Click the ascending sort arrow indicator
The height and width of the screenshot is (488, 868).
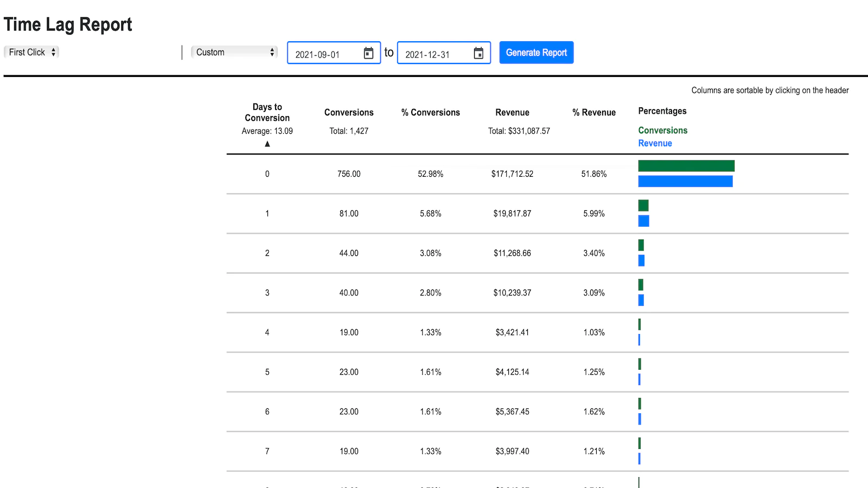(x=267, y=144)
